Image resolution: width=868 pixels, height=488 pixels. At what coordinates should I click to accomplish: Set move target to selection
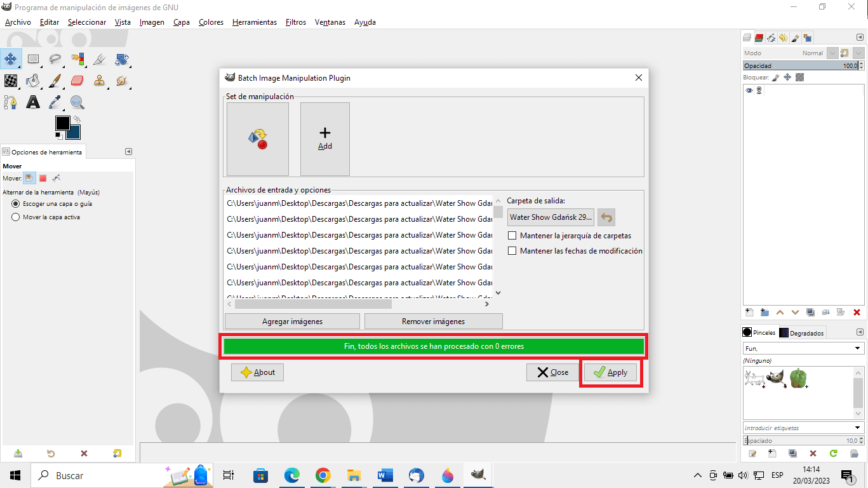(x=43, y=179)
